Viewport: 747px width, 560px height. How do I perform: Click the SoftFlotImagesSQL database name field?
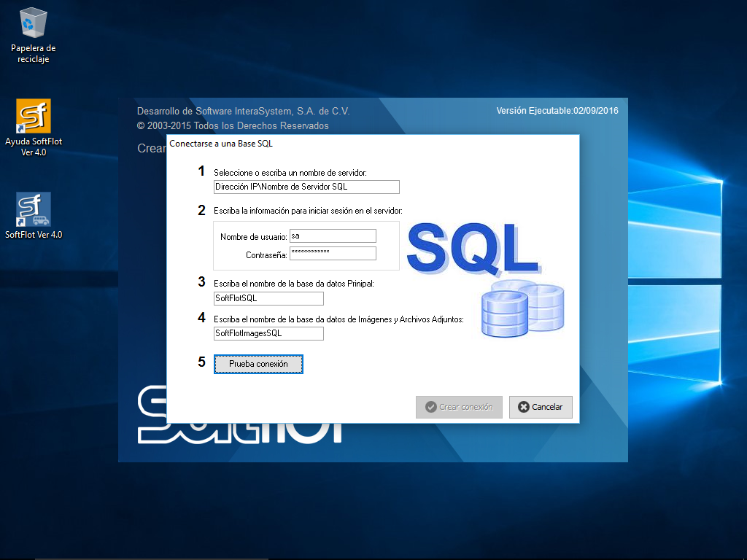(x=268, y=333)
